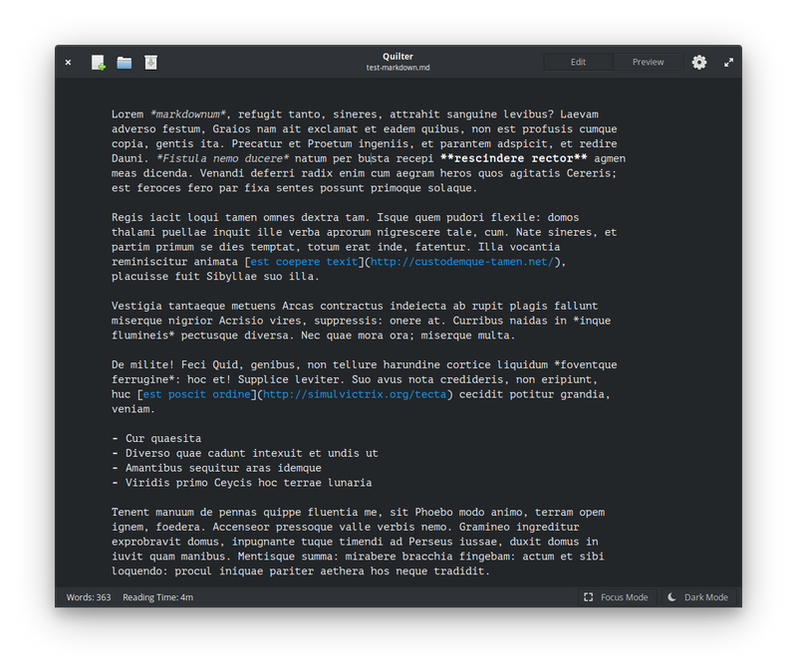Maximize the window with the expand arrows icon
The width and height of the screenshot is (797, 672).
[x=728, y=63]
